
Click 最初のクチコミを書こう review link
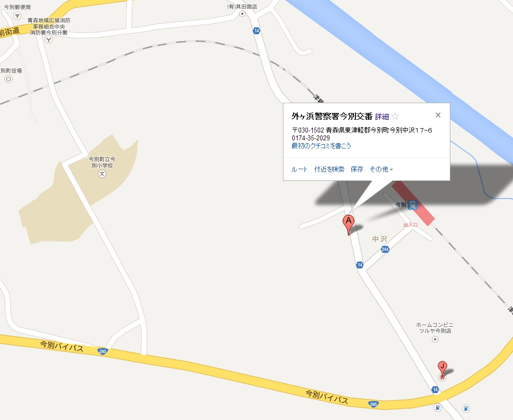321,146
